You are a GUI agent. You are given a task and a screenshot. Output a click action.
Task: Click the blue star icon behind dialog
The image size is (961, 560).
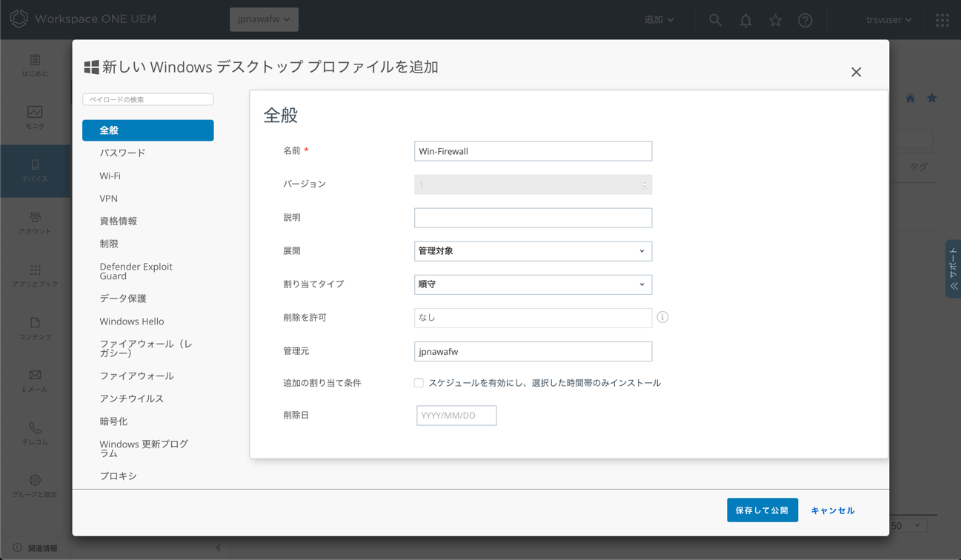click(x=931, y=98)
